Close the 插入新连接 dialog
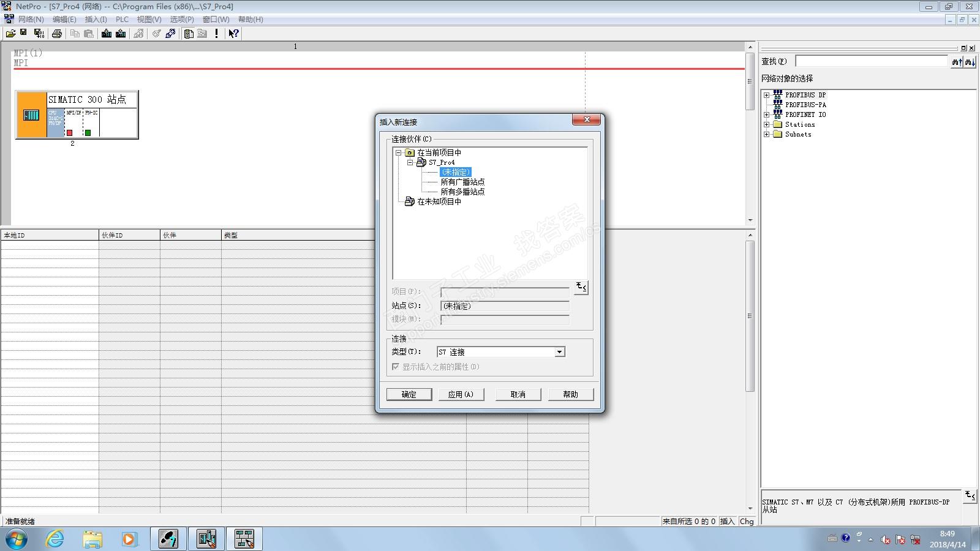 tap(586, 120)
